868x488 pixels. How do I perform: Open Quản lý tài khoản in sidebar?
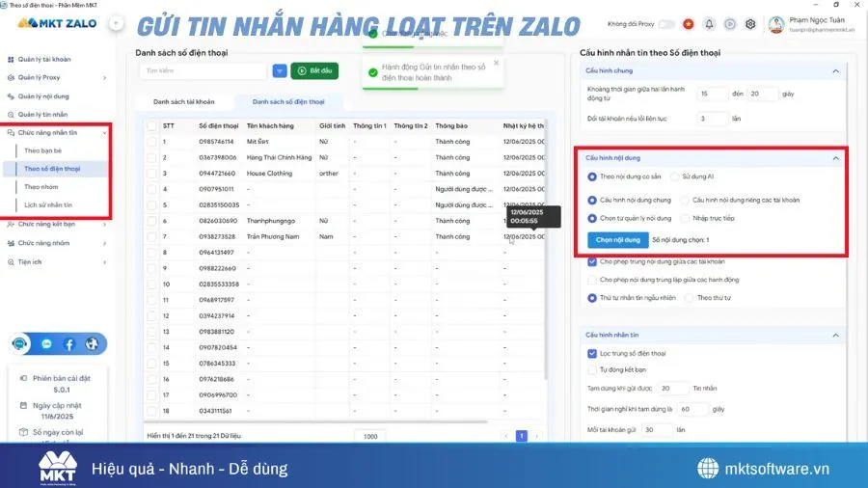pyautogui.click(x=44, y=59)
